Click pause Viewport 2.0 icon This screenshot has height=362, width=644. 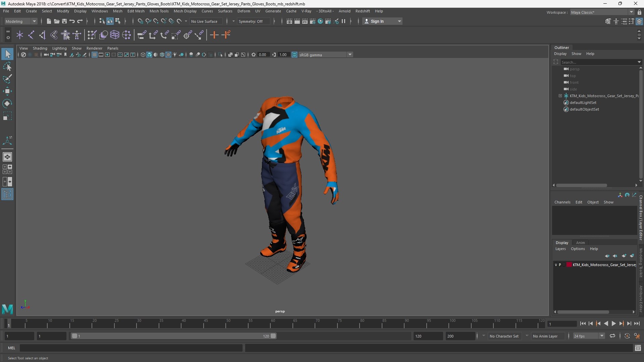click(x=343, y=21)
